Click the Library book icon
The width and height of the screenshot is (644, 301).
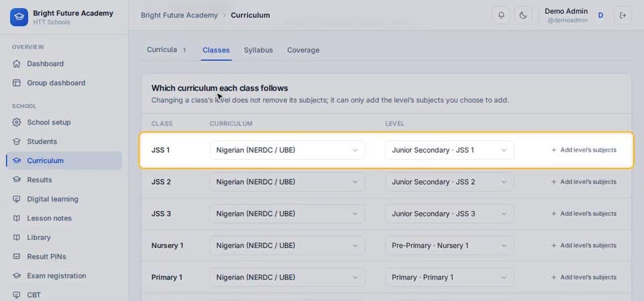click(16, 237)
